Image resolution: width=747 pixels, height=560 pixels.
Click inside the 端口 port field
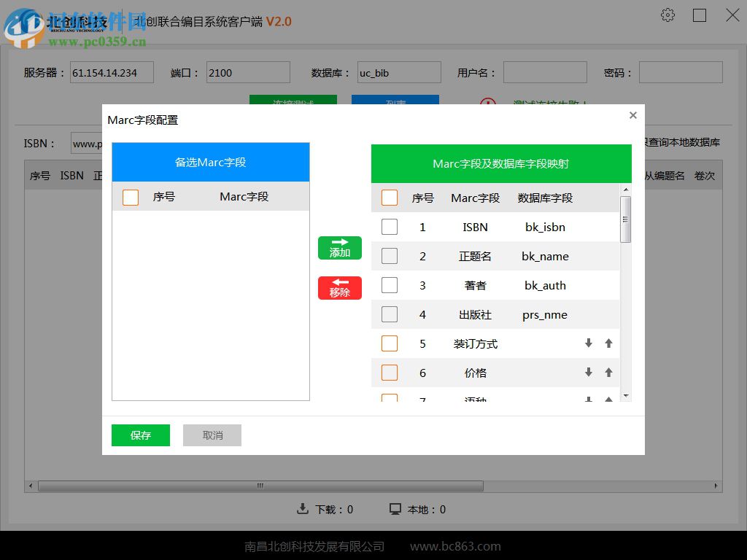(248, 72)
